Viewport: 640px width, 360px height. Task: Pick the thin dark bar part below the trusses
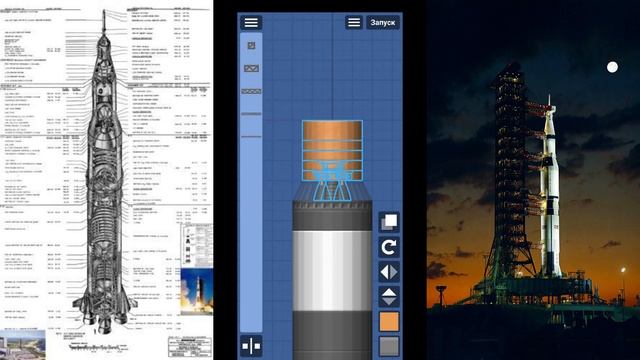[x=251, y=114]
